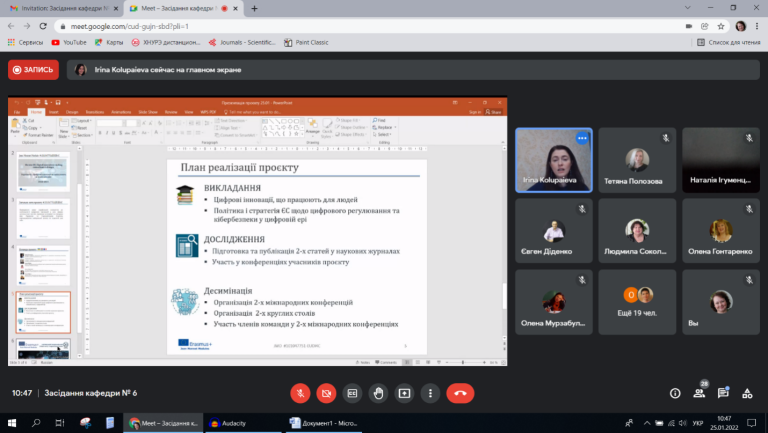This screenshot has width=768, height=433.
Task: Open the Windows Start menu
Action: (x=12, y=423)
